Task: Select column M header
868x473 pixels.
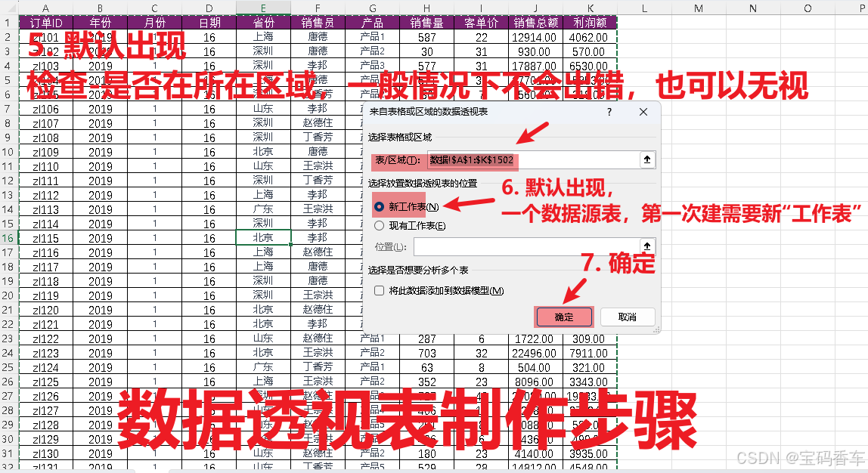Action: click(699, 8)
